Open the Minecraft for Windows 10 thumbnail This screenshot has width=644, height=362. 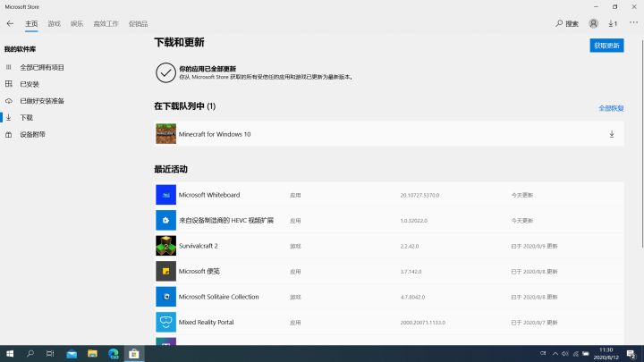click(166, 134)
